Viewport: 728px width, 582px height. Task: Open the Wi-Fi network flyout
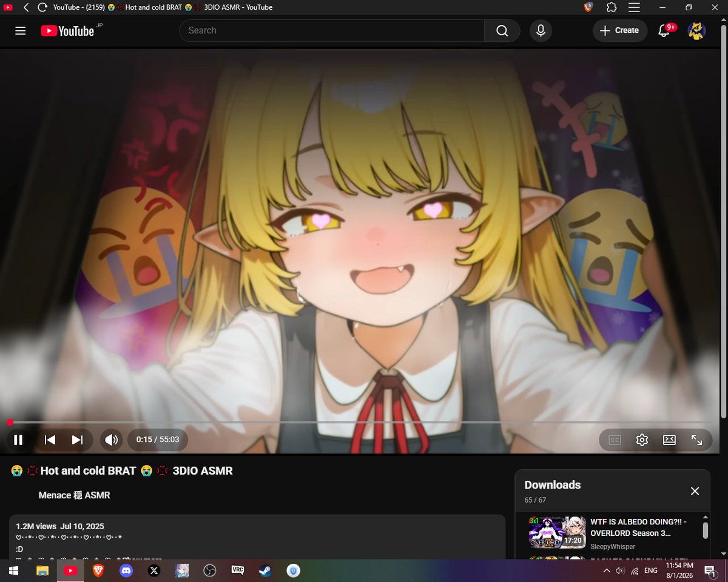[635, 570]
